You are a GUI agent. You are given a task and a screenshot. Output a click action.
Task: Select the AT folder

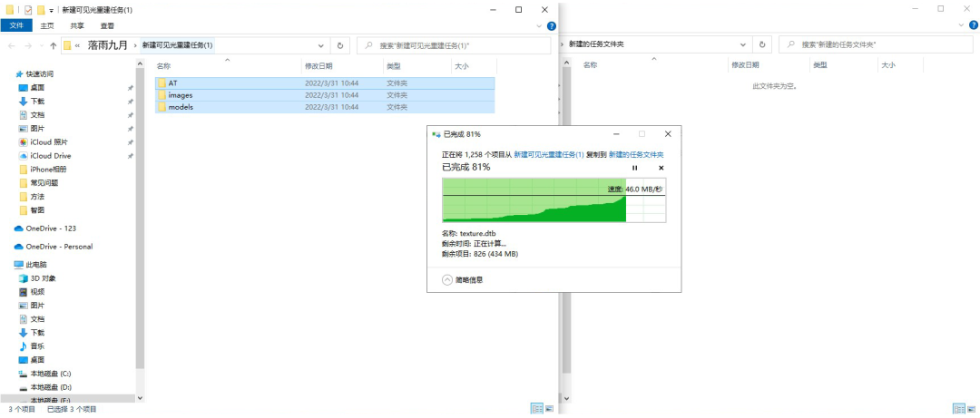[x=324, y=83]
